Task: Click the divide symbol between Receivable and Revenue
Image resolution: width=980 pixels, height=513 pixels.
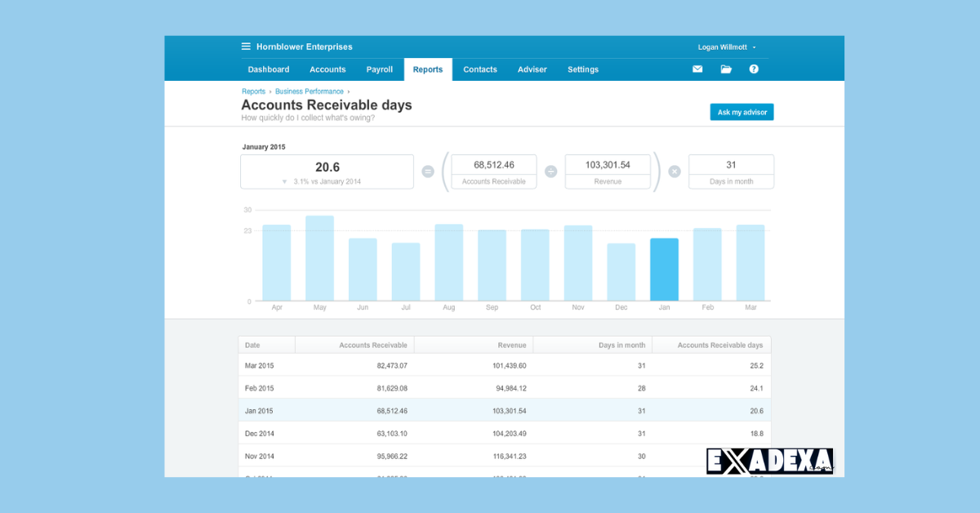Action: (x=550, y=171)
